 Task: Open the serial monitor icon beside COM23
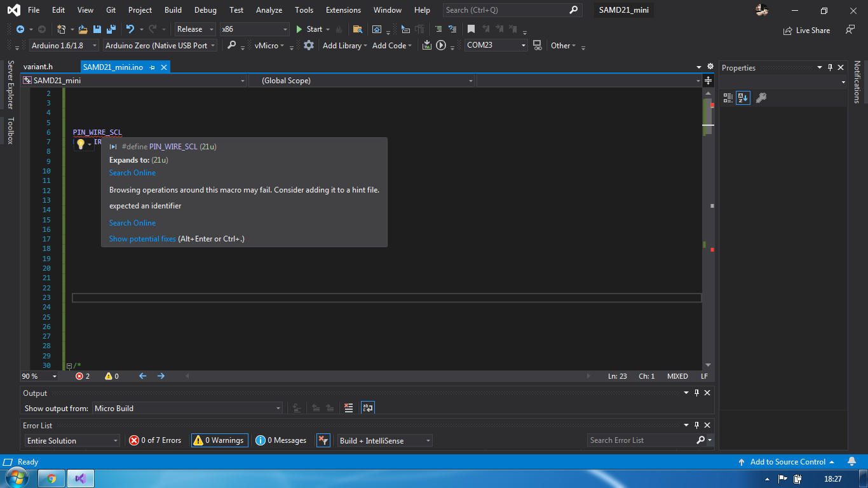[538, 45]
